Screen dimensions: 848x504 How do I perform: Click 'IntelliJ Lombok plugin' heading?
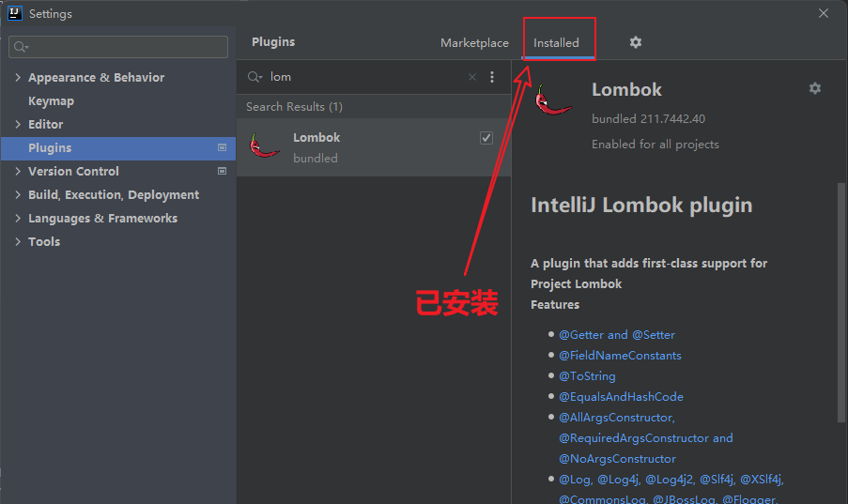641,206
